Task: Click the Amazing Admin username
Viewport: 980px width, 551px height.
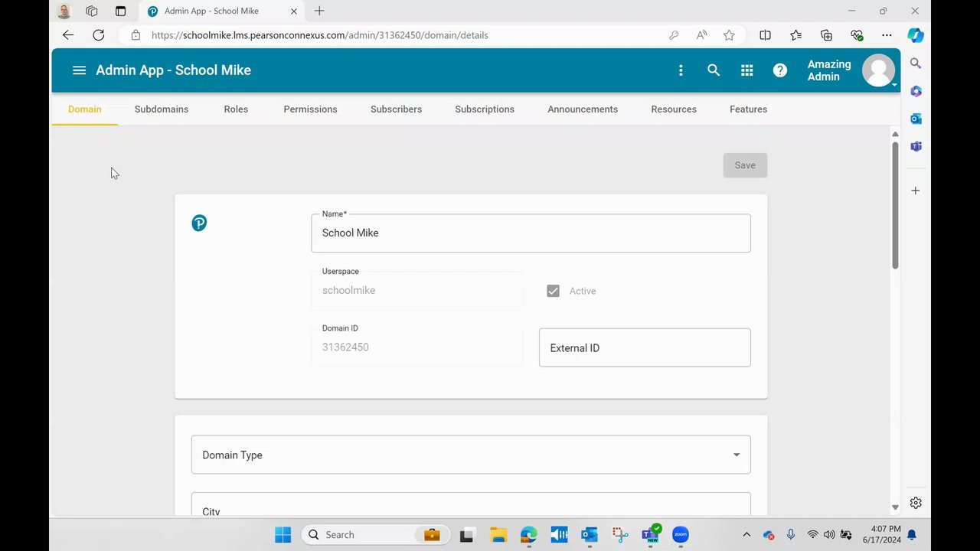Action: coord(829,70)
